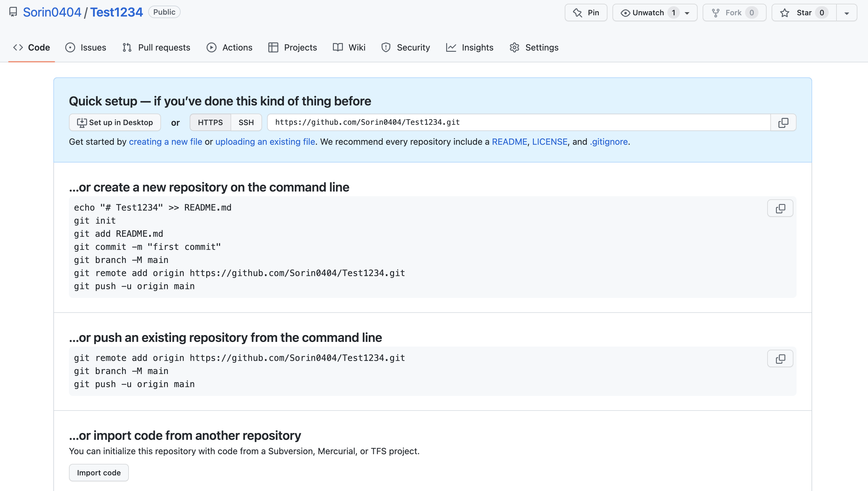Screen dimensions: 868x491
Task: Click the '...or import code from another repository' heading
Action: click(185, 435)
